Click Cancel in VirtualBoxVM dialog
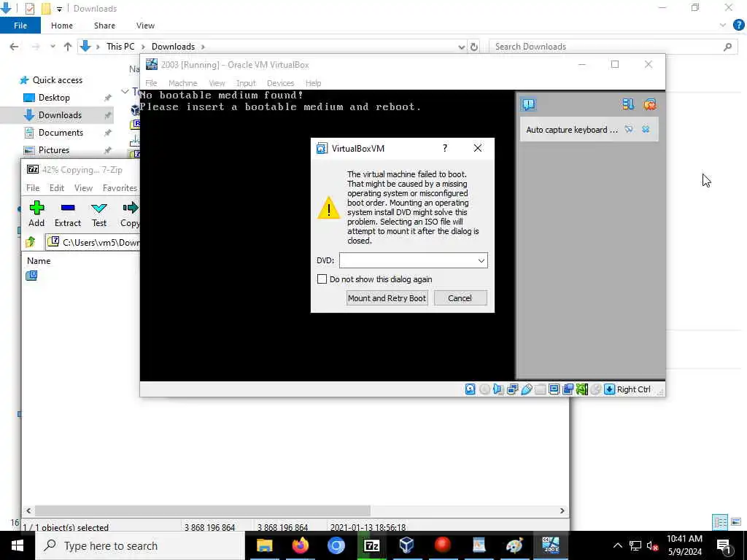 click(460, 298)
